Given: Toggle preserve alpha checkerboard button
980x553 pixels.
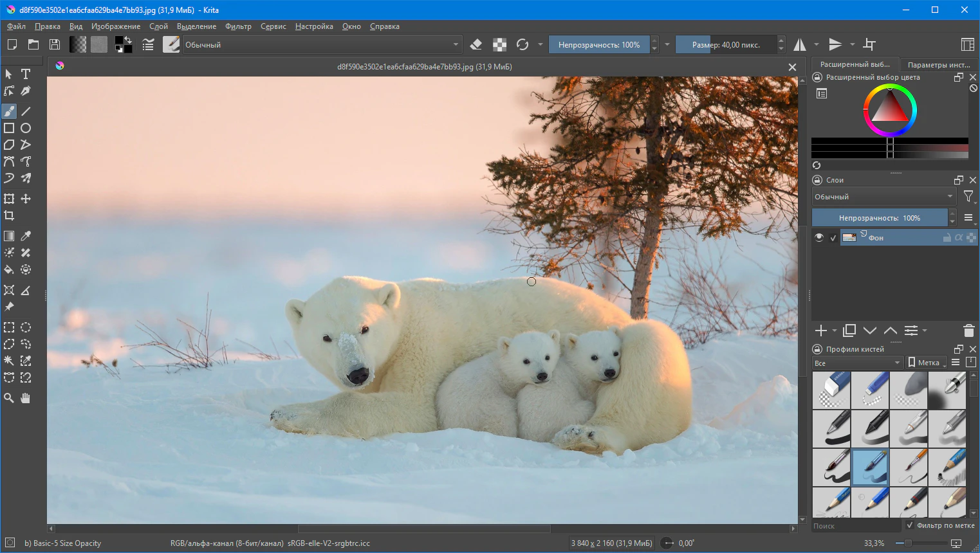Looking at the screenshot, I should click(x=499, y=44).
